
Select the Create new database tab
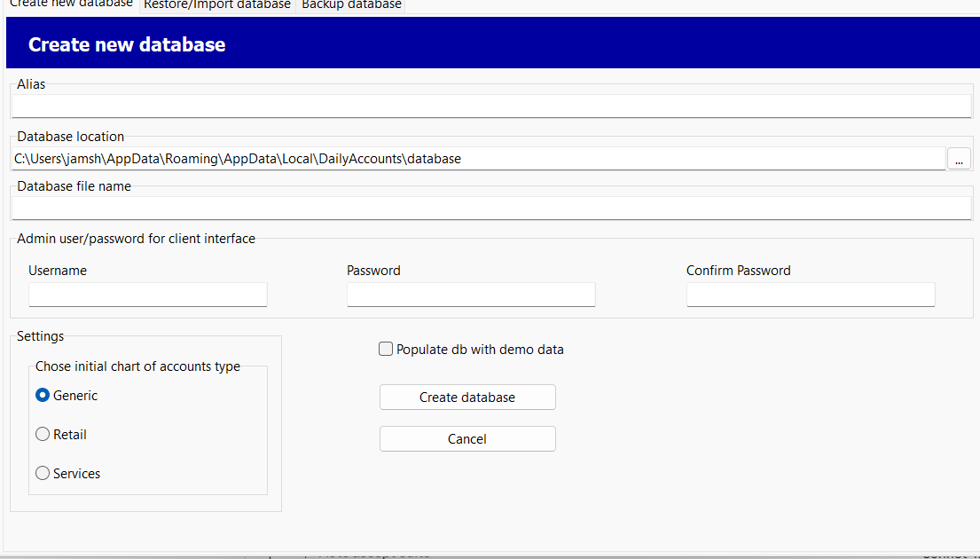[71, 4]
